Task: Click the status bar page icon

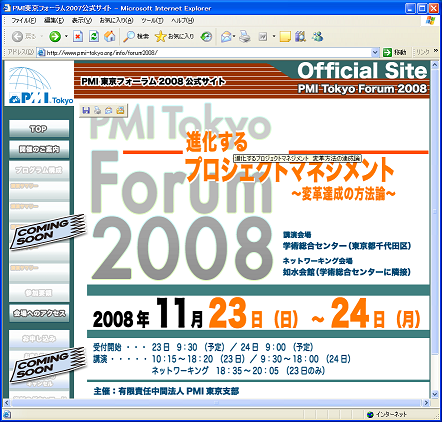Action: coord(7,414)
